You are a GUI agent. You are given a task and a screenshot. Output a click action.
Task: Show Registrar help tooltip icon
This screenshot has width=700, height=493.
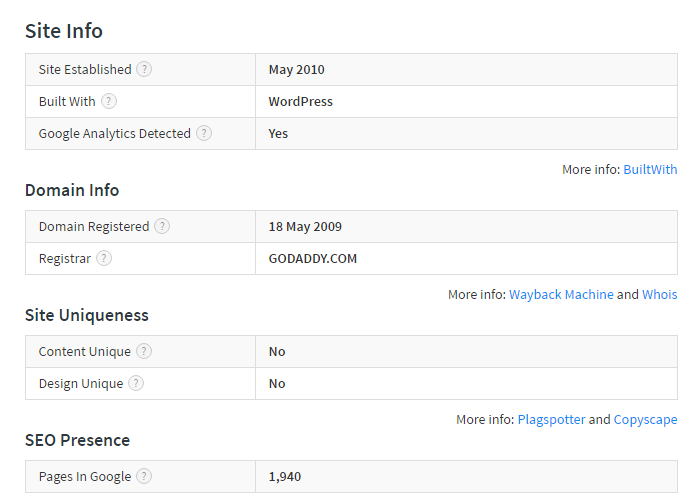pos(104,259)
